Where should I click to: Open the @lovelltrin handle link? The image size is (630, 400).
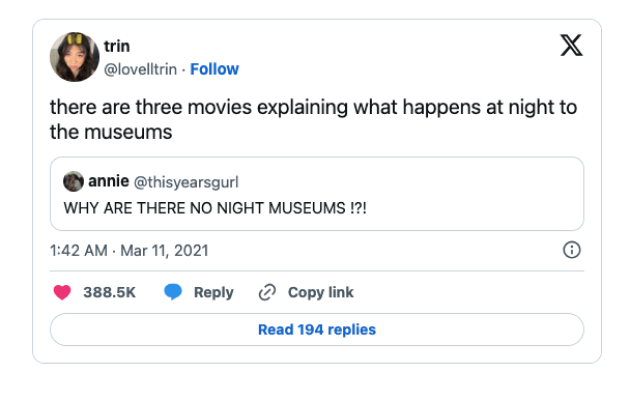point(142,69)
